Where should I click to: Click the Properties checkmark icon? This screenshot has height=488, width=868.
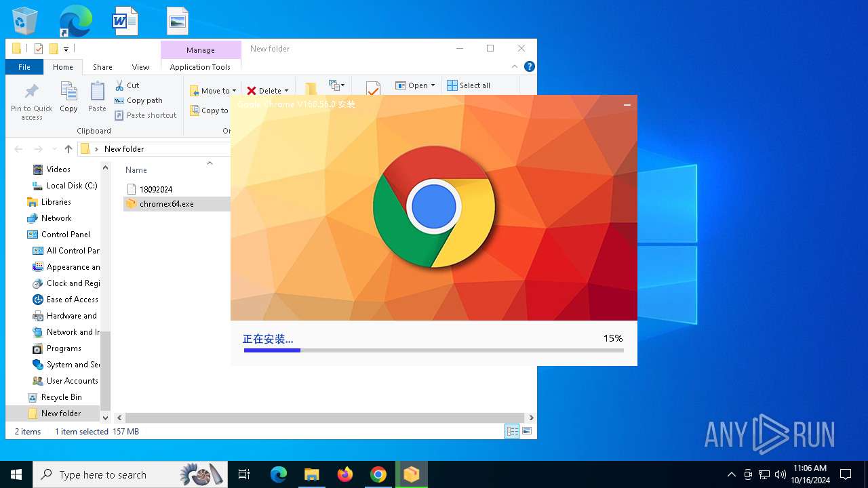(x=372, y=88)
